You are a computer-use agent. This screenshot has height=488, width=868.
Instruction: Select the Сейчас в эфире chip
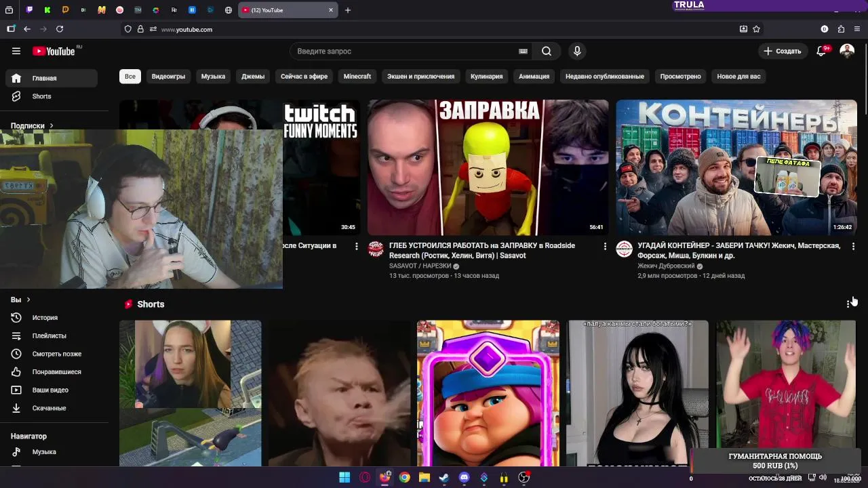tap(304, 76)
